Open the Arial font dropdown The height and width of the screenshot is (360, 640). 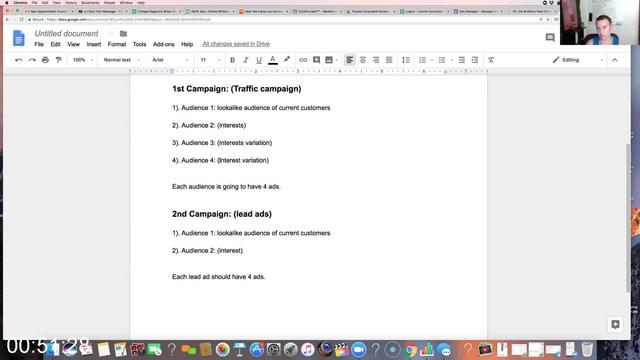point(170,60)
